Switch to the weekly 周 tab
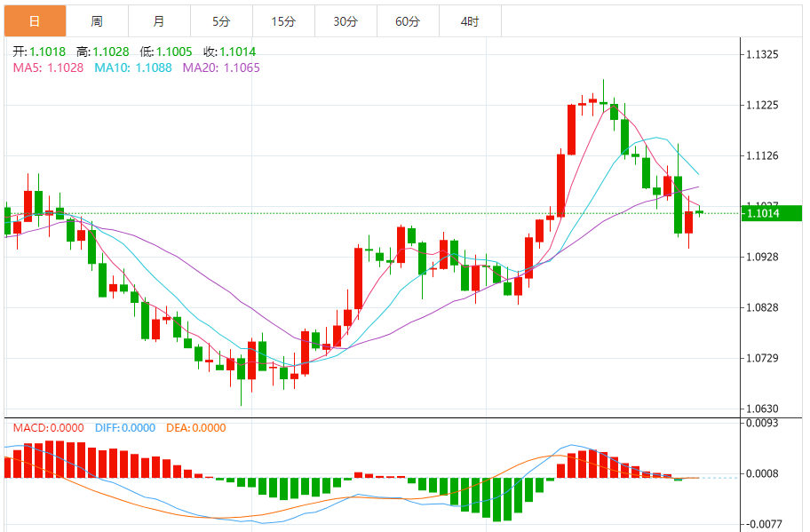The width and height of the screenshot is (810, 532). coord(97,21)
